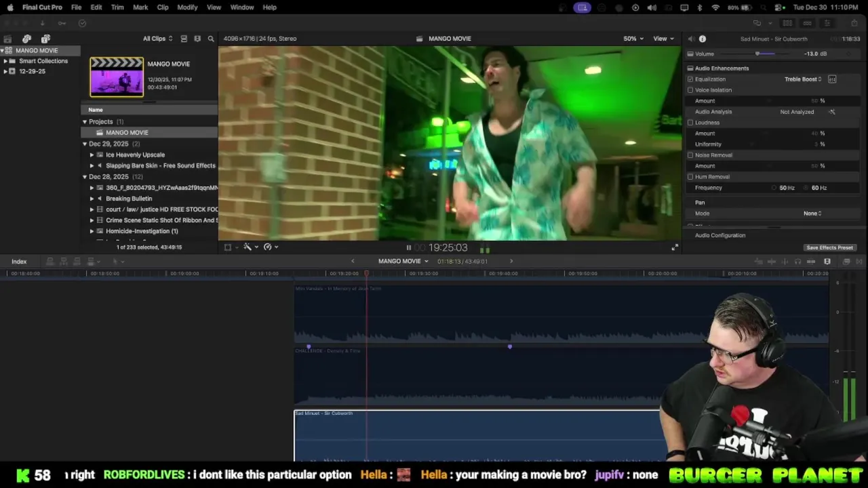Enable the Noise Removal checkbox
This screenshot has height=488, width=868.
[x=690, y=155]
